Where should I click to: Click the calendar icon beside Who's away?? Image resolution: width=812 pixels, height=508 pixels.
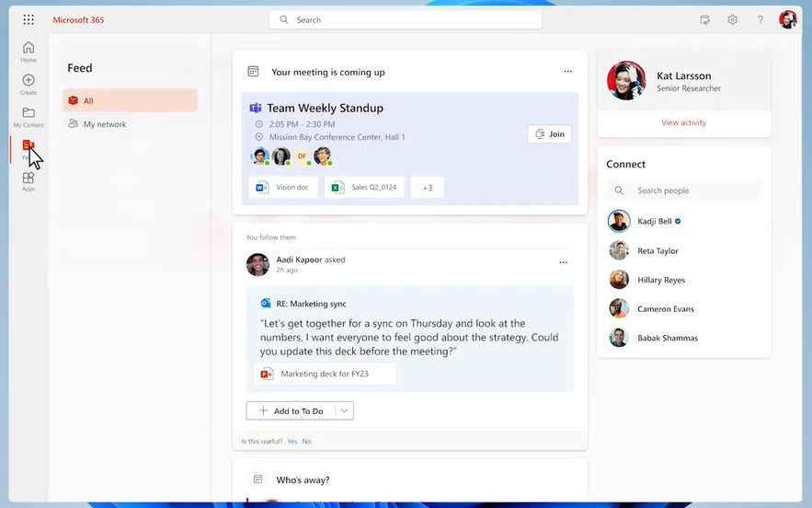257,479
